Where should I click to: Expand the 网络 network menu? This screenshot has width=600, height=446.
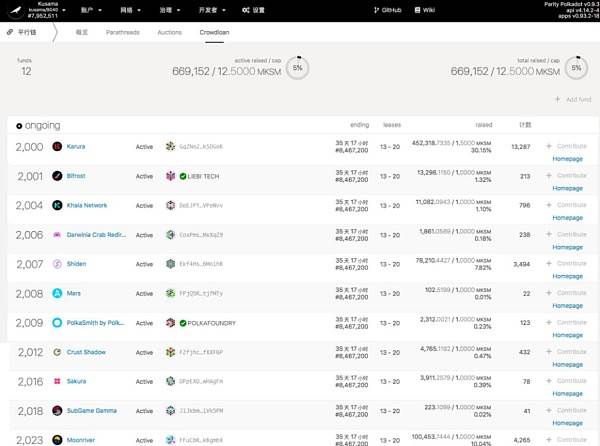(x=130, y=10)
